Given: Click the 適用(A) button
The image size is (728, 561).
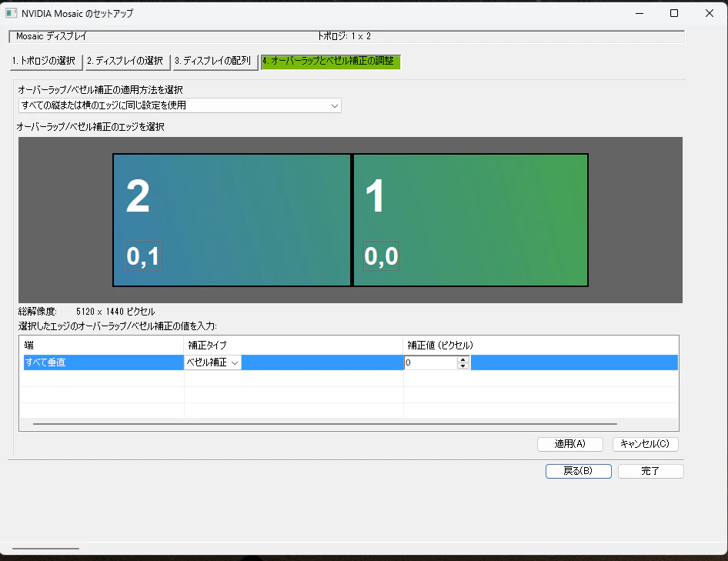Looking at the screenshot, I should 570,445.
